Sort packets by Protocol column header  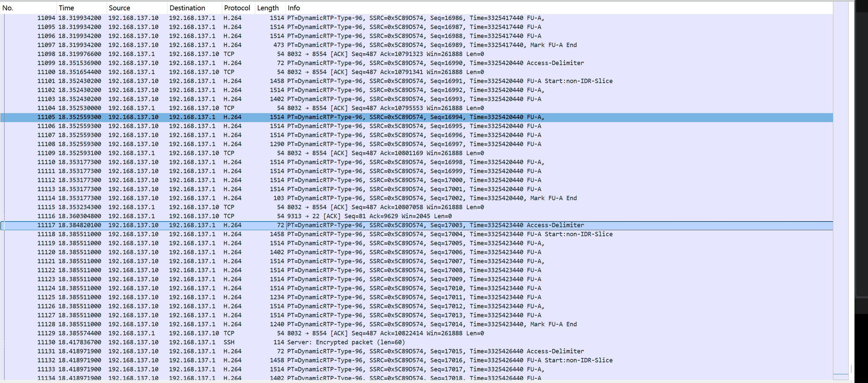[x=236, y=8]
